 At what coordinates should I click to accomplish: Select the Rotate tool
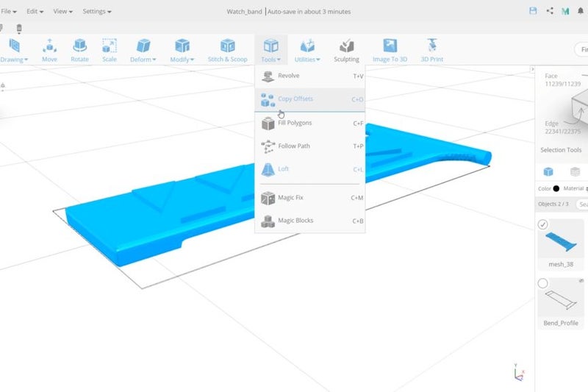point(79,50)
